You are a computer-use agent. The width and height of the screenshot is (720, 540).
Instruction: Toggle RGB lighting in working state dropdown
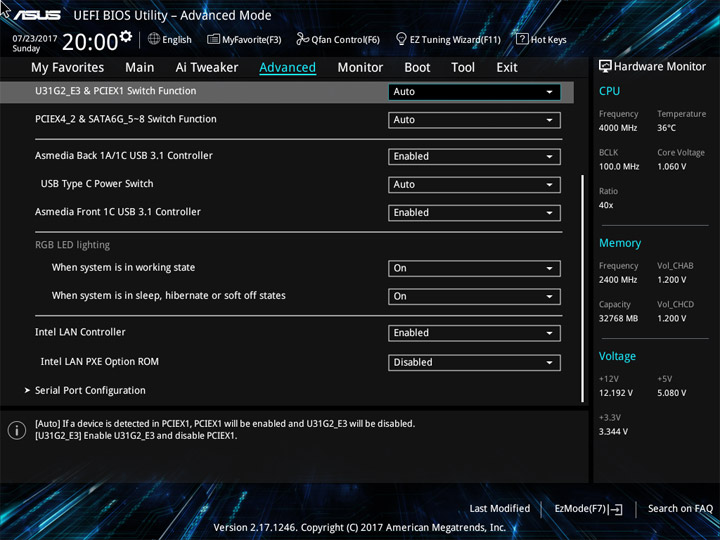(x=474, y=269)
